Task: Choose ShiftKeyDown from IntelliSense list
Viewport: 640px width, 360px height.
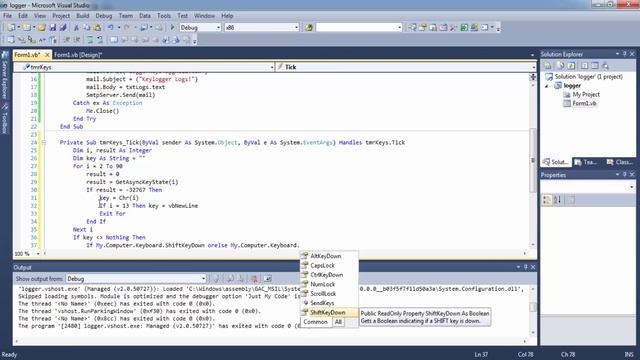Action: coord(329,313)
